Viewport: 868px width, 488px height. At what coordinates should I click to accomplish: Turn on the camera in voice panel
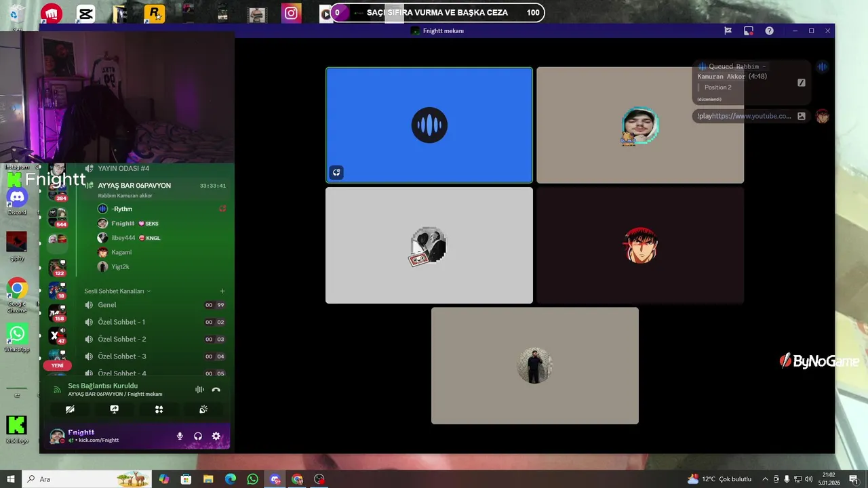click(x=70, y=409)
